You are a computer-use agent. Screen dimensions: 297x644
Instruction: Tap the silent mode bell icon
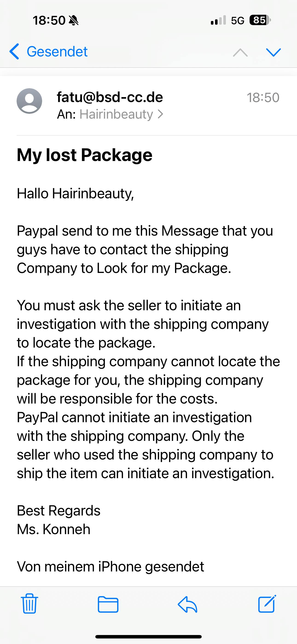click(x=73, y=20)
